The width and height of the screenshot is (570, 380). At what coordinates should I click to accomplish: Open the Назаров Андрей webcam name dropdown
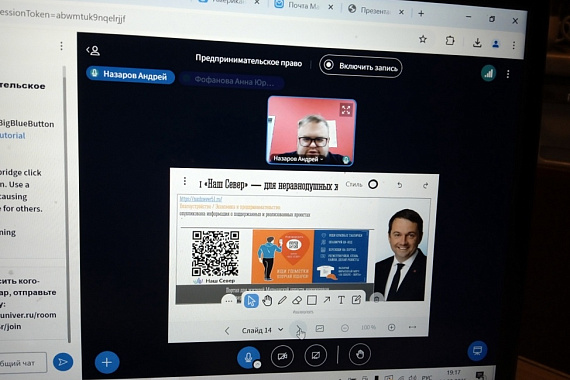pos(299,159)
